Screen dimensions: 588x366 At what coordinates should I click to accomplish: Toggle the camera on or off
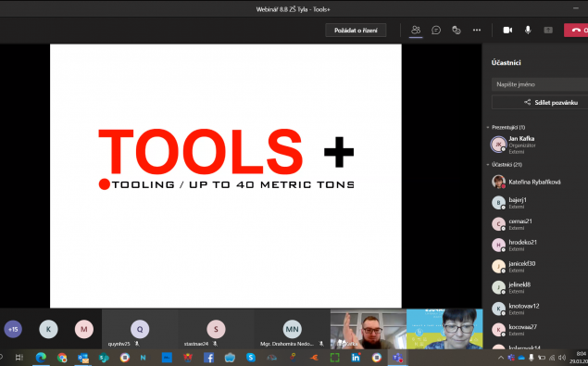coord(507,30)
